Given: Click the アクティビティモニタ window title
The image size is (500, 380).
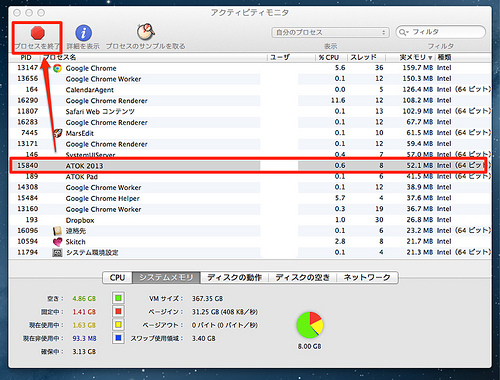Looking at the screenshot, I should (250, 13).
